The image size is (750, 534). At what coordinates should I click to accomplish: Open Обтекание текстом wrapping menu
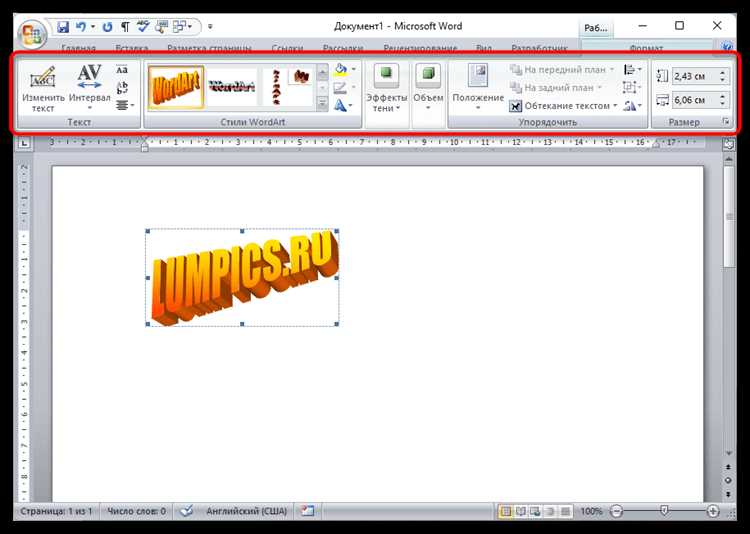click(563, 106)
